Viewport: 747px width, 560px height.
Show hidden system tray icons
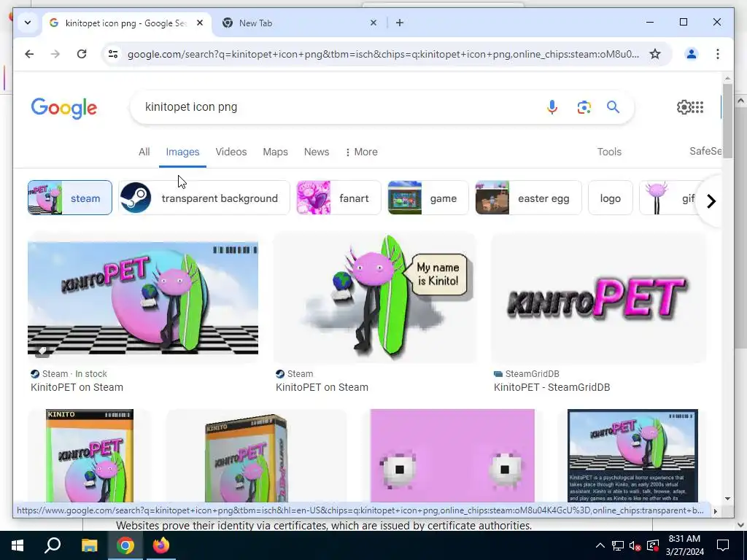pyautogui.click(x=600, y=545)
